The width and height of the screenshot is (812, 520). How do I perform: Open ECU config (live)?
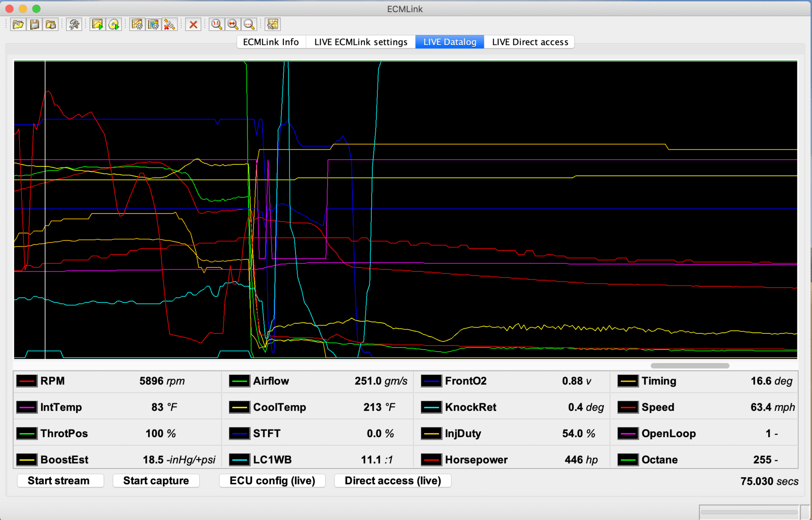(272, 481)
